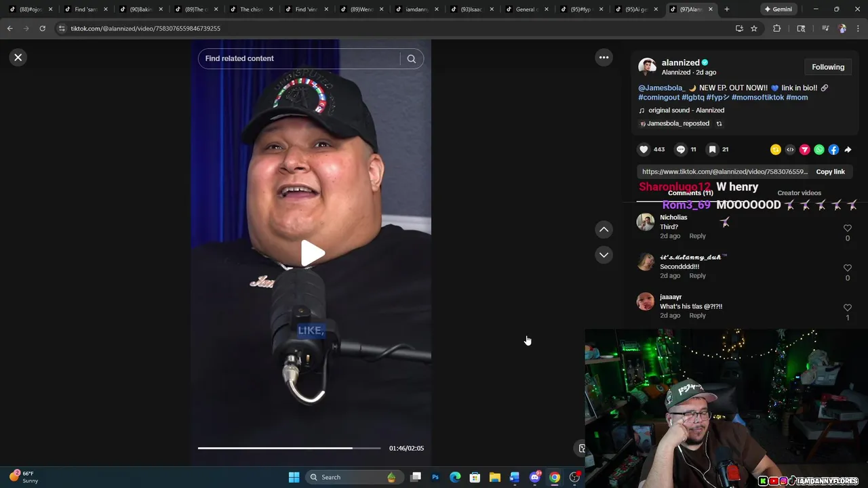Viewport: 868px width, 488px height.
Task: Click the search magnifier in Find related content
Action: pos(411,59)
